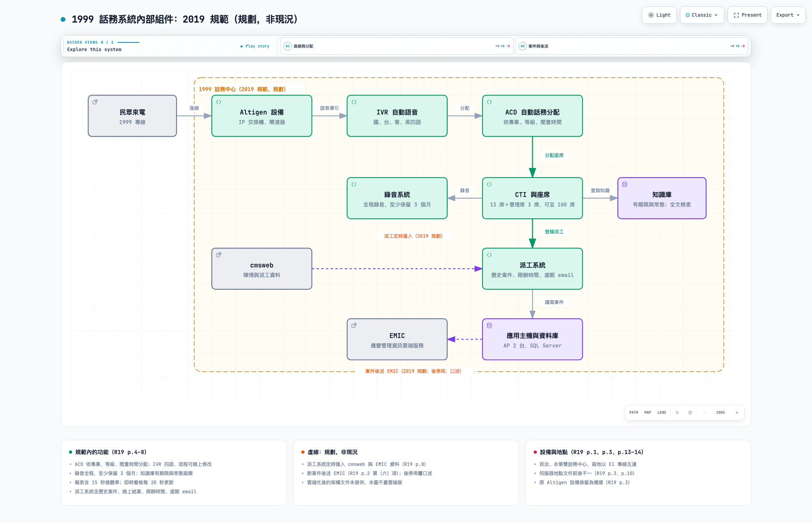The image size is (812, 523).
Task: Click external link icon on EMIC node
Action: point(354,325)
